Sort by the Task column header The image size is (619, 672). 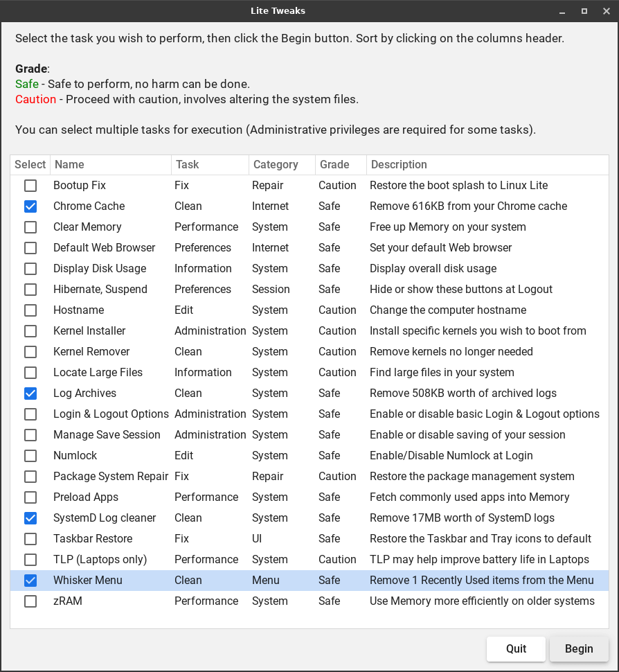click(x=209, y=165)
